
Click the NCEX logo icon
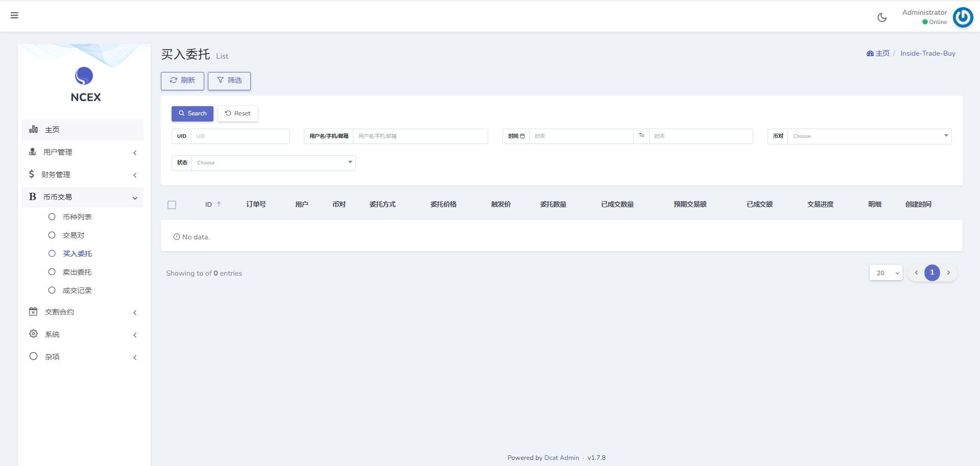84,76
